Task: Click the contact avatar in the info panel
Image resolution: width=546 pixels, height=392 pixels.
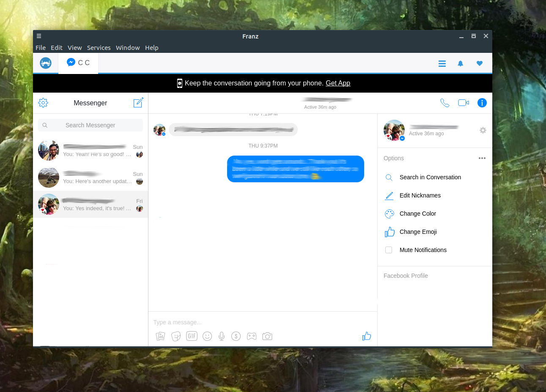Action: point(394,130)
